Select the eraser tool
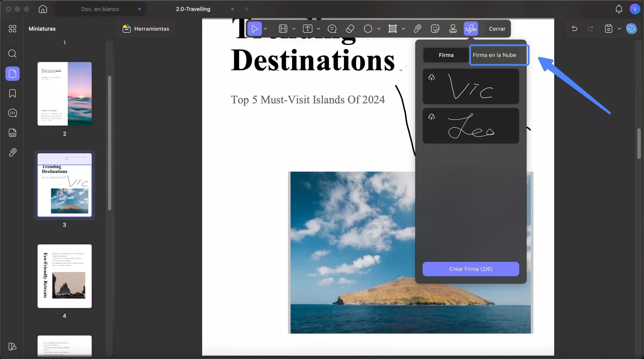 tap(350, 29)
